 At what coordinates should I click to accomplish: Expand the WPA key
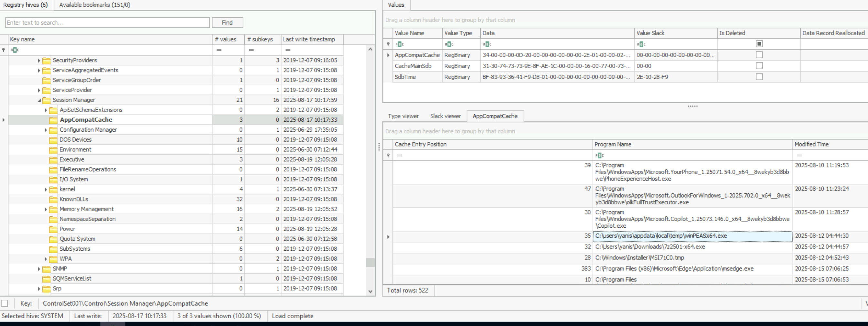pos(46,259)
